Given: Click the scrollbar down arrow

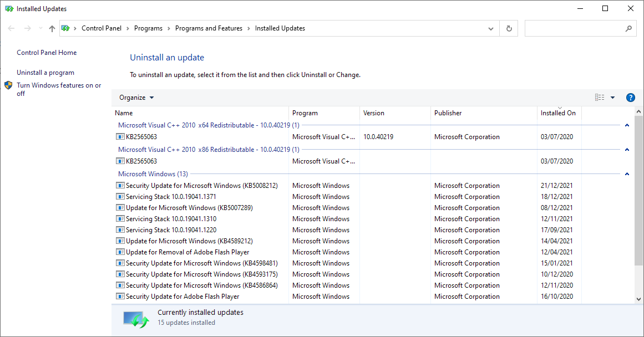Looking at the screenshot, I should (638, 299).
